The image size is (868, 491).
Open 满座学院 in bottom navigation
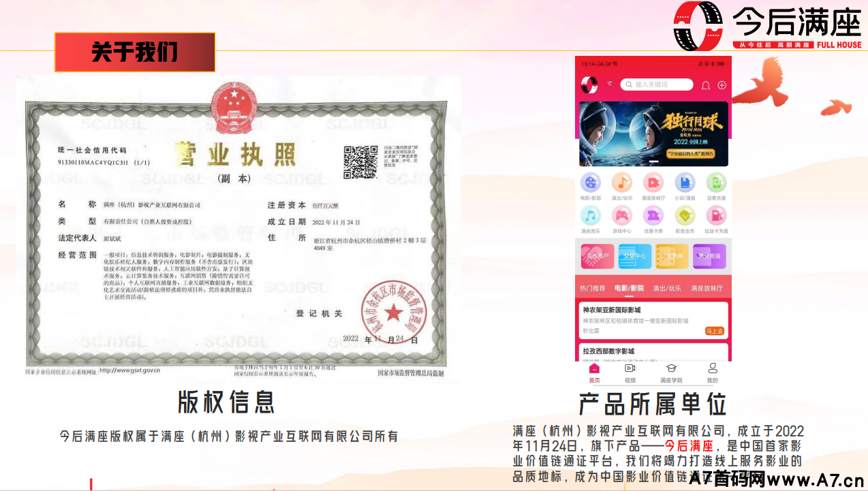(671, 373)
